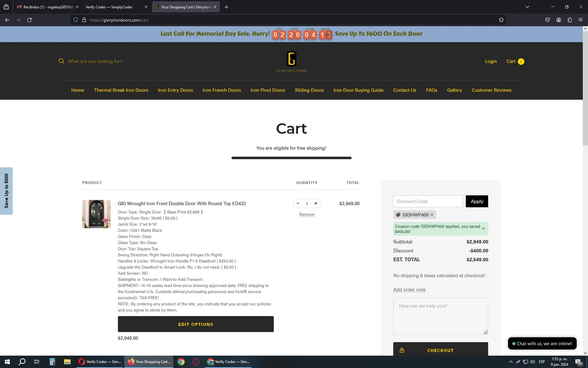Open the recent browsing tab view icon
The image size is (588, 368).
(x=6, y=7)
